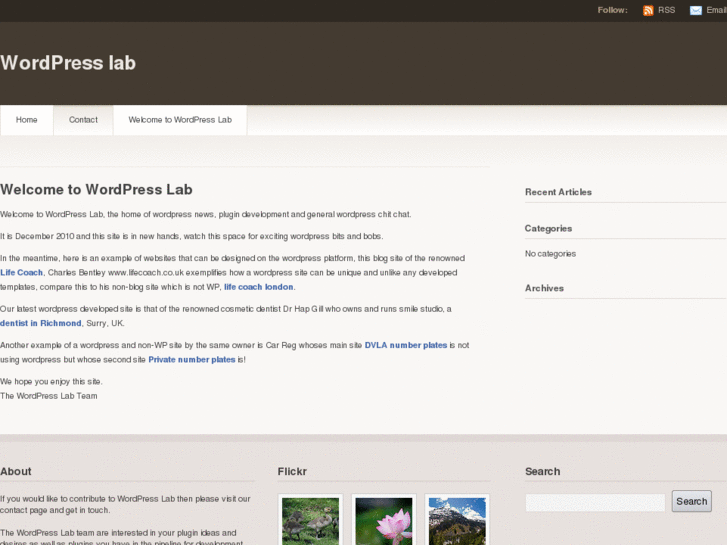Screen dimensions: 727x545
Task: Click the Recent Articles sidebar heading
Action: [x=558, y=192]
